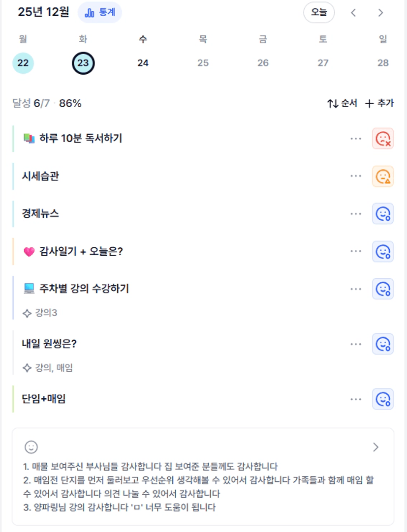Open the 통계 statistics view
Viewport: 407px width, 532px height.
point(100,13)
